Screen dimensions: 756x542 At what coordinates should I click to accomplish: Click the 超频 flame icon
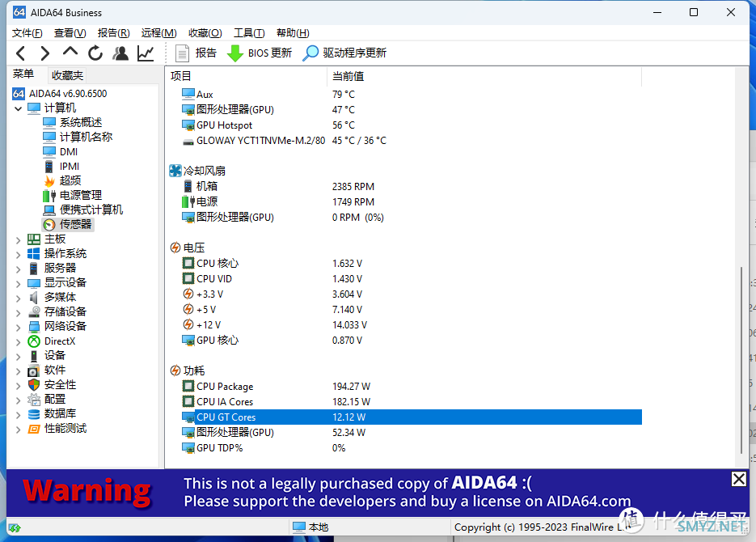[x=49, y=181]
